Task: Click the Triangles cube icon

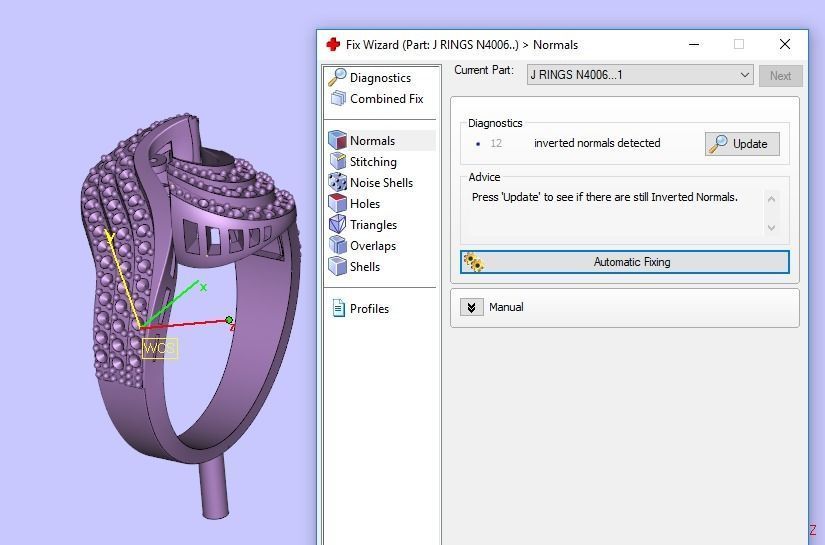Action: tap(337, 224)
